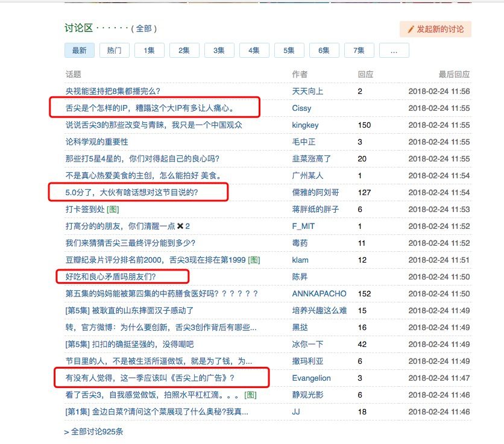The width and height of the screenshot is (504, 444).
Task: Click reply count 152 in ANNKAPACHO's row
Action: click(365, 293)
